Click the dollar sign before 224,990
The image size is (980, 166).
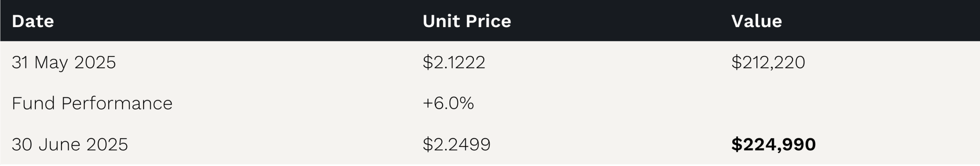point(737,144)
